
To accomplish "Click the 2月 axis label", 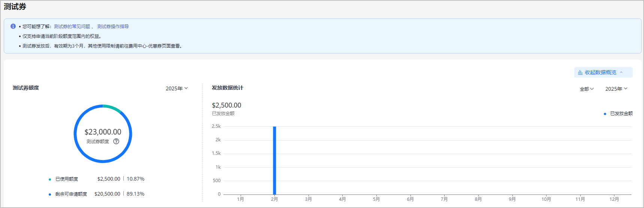I will (x=274, y=199).
